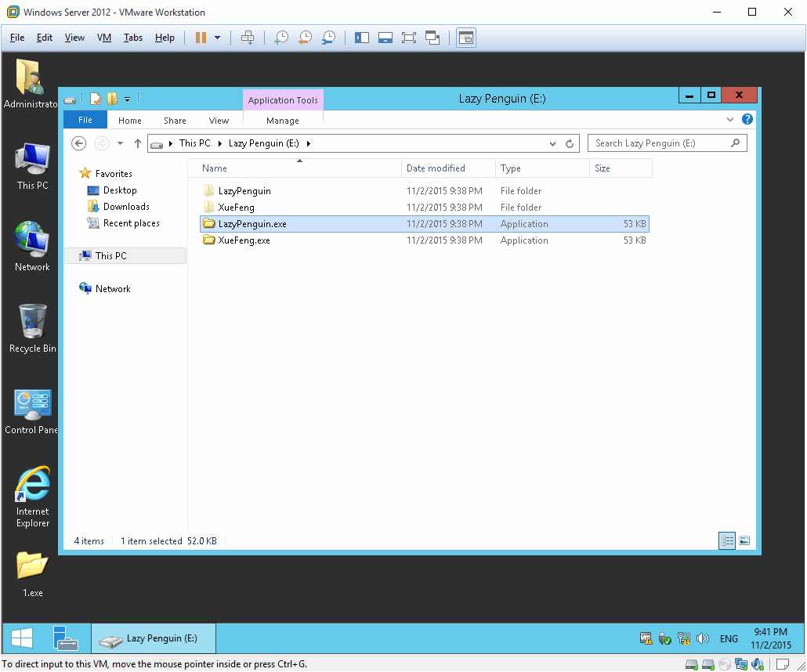Switch to the Share ribbon tab
This screenshot has height=672, width=807.
(x=175, y=121)
